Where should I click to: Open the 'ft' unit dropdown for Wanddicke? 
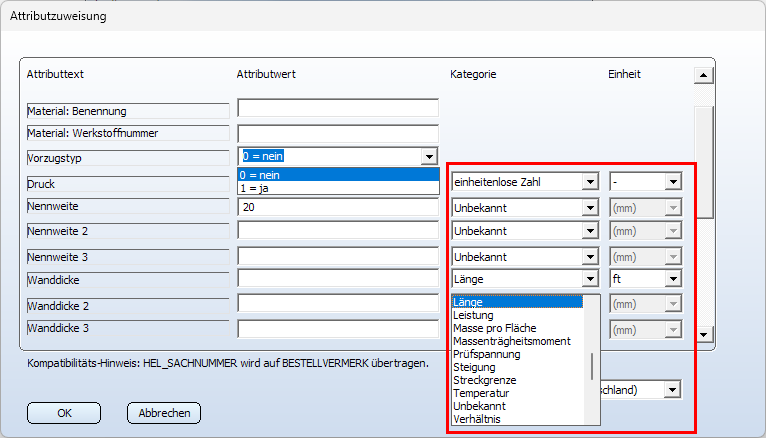pos(673,279)
